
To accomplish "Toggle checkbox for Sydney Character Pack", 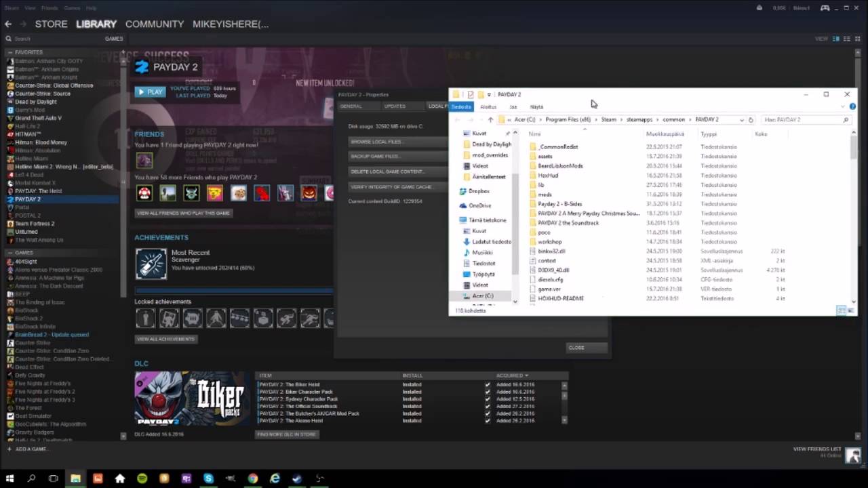I will pos(487,399).
